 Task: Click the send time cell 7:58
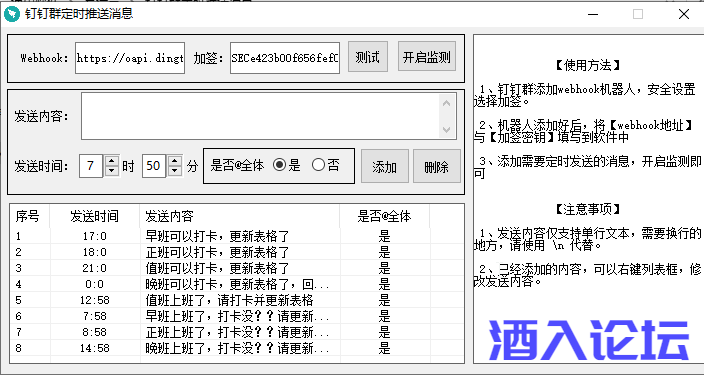(95, 316)
